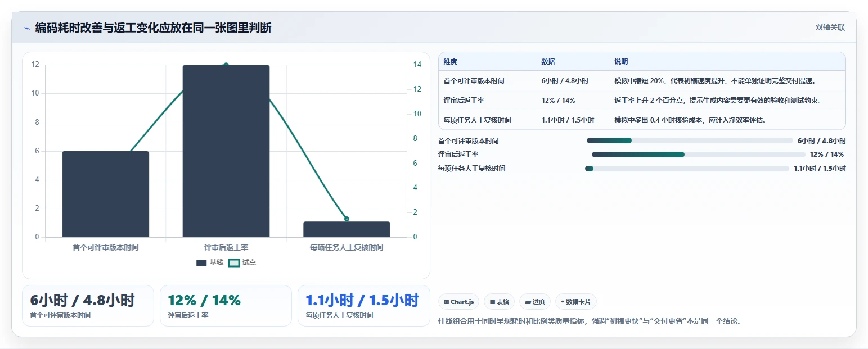The image size is (868, 349).
Task: Click the note starting 返工率上升 2 个百分点
Action: (x=718, y=101)
